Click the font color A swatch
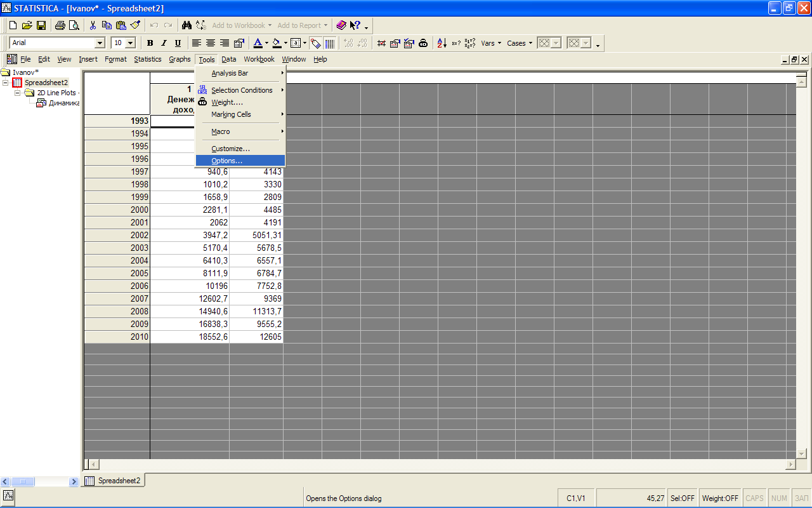812x508 pixels. [x=258, y=43]
